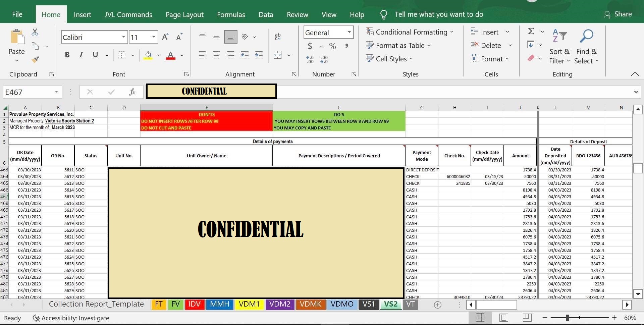Click the Orientation angled text icon

click(245, 37)
